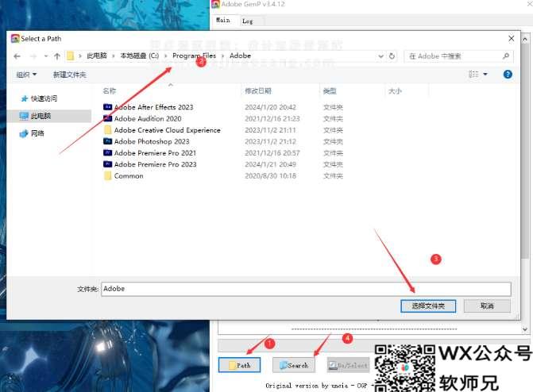Open the help icon in the dialog
The height and width of the screenshot is (392, 533).
[508, 74]
